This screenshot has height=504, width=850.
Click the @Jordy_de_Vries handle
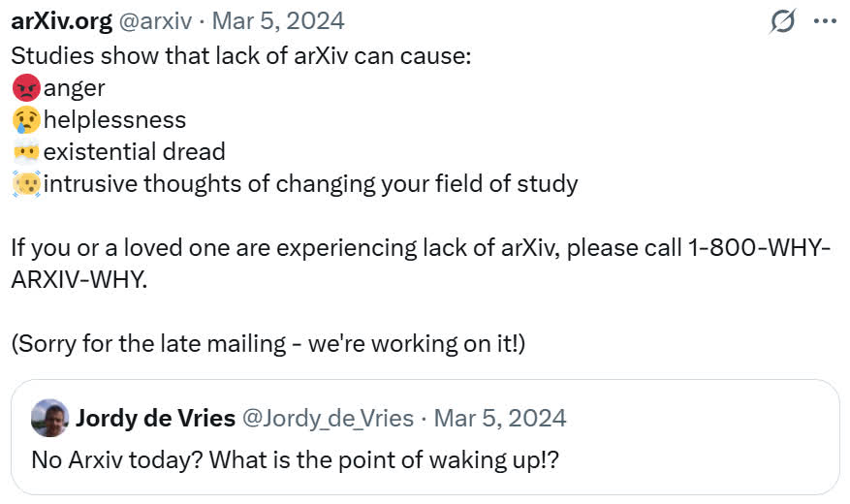[x=329, y=419]
